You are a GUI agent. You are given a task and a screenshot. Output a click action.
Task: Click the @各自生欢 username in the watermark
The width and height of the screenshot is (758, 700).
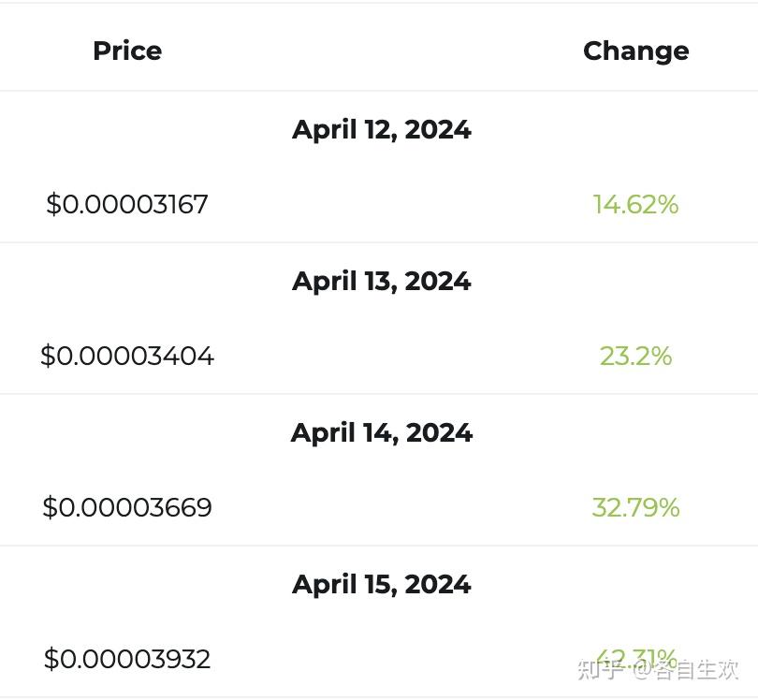pos(686,669)
